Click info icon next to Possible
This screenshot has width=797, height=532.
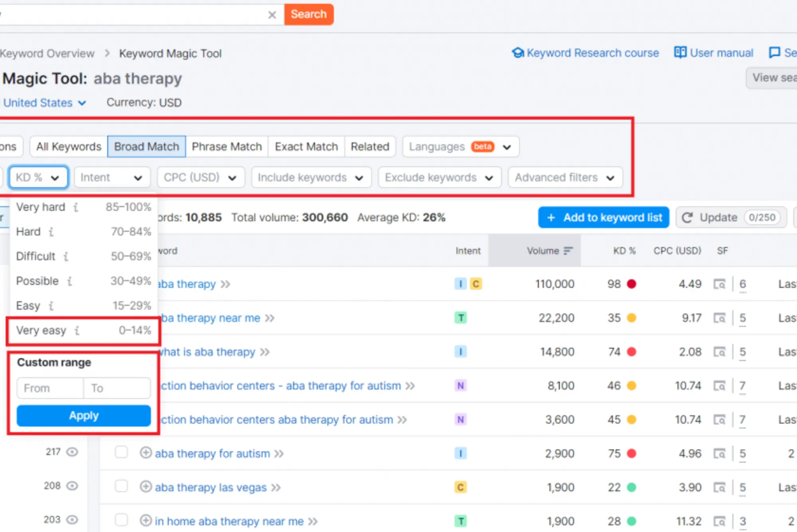pyautogui.click(x=70, y=281)
